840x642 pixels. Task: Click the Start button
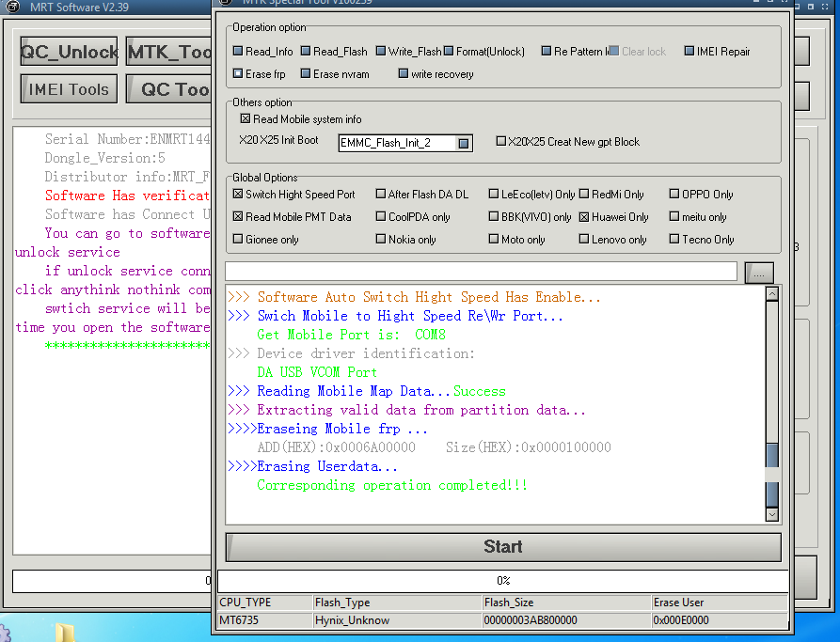pos(503,547)
